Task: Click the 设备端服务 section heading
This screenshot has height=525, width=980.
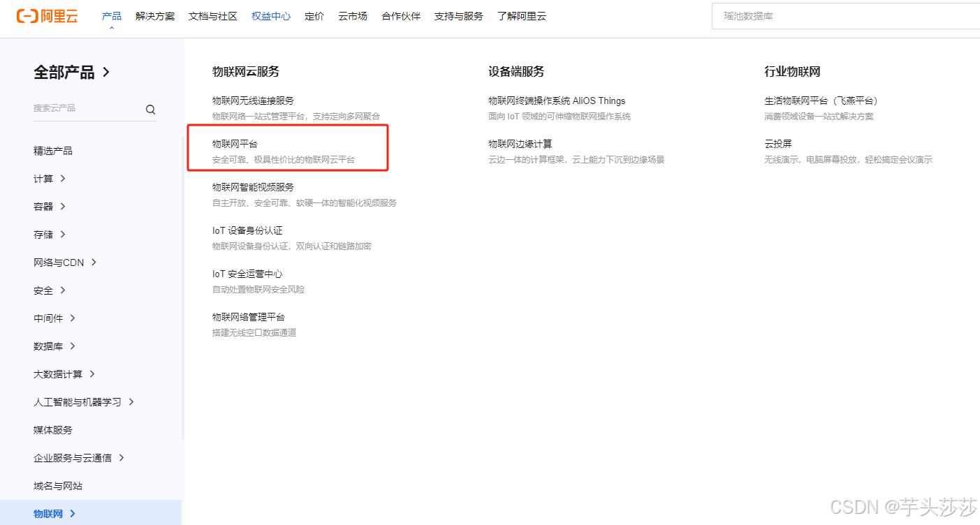Action: (x=516, y=71)
